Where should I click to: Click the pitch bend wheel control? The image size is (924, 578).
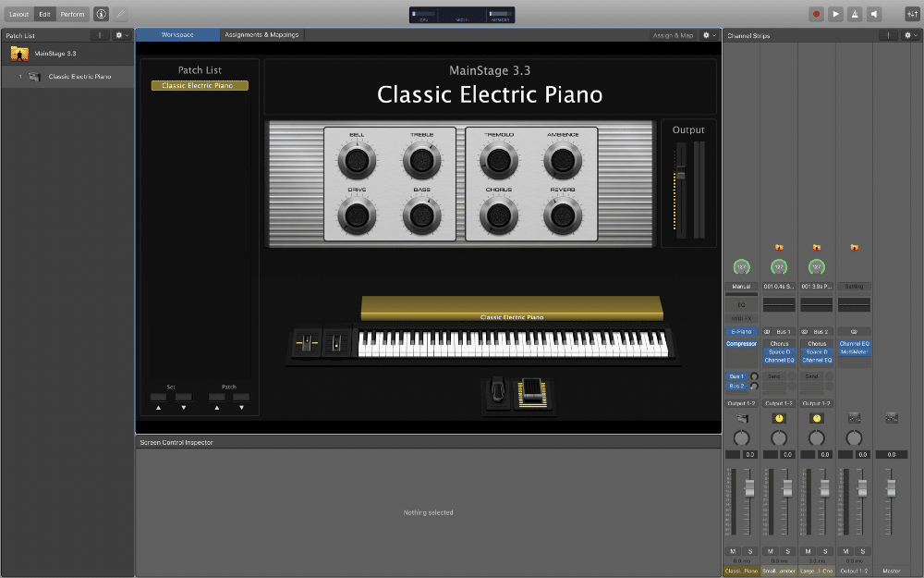tap(307, 343)
